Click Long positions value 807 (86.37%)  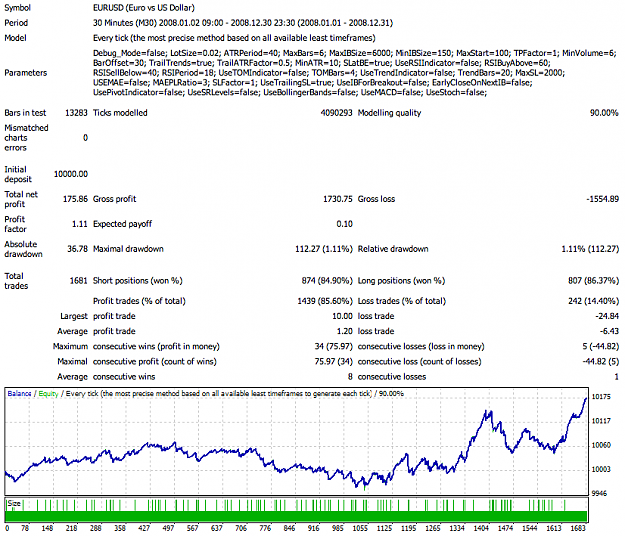[x=594, y=281]
